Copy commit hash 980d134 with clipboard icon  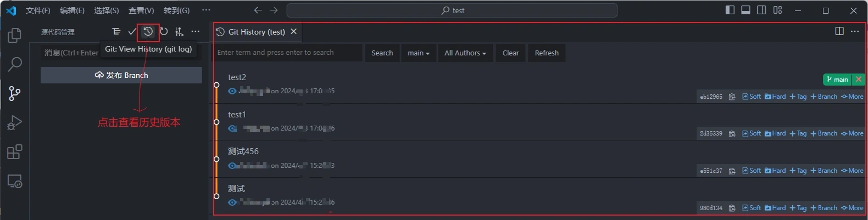(732, 208)
